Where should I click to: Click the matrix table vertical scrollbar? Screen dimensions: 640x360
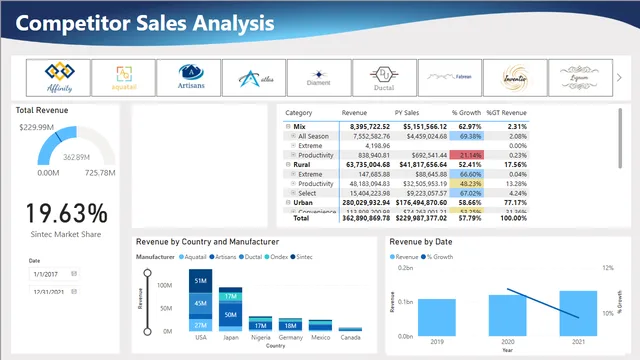tap(620, 138)
